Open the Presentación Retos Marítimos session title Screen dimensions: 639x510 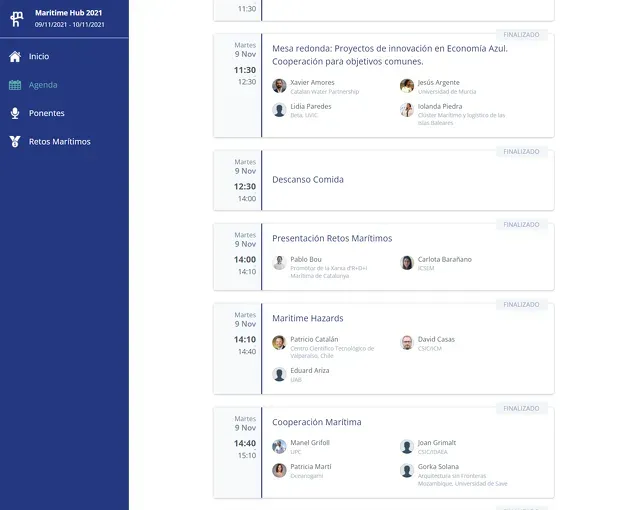(332, 238)
